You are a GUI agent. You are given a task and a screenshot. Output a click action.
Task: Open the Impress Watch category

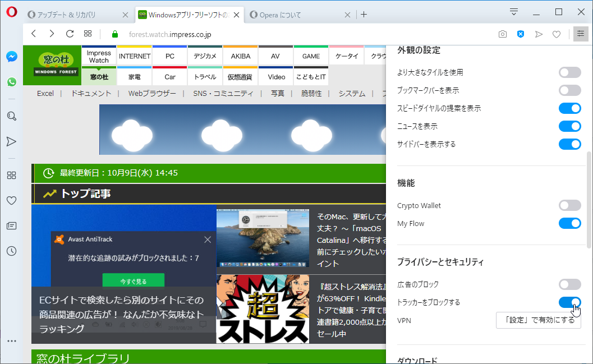(x=99, y=56)
